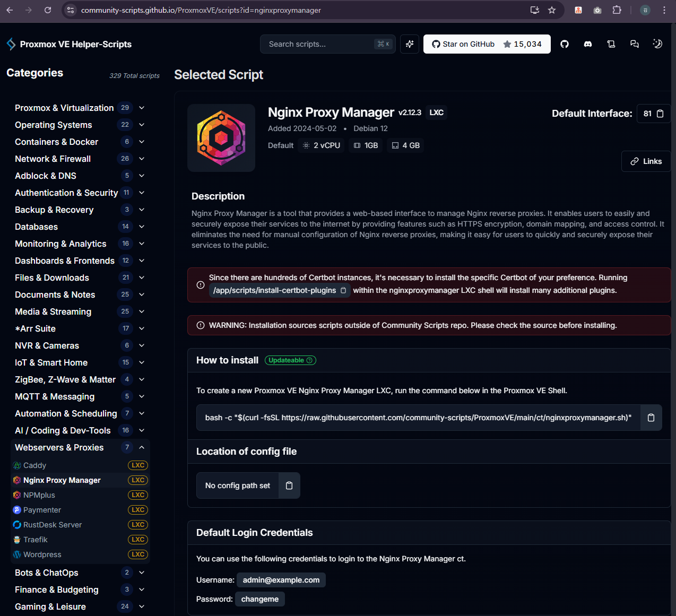Expand Finance & Budgeting category
Screen dimensions: 676x616
tap(80, 589)
